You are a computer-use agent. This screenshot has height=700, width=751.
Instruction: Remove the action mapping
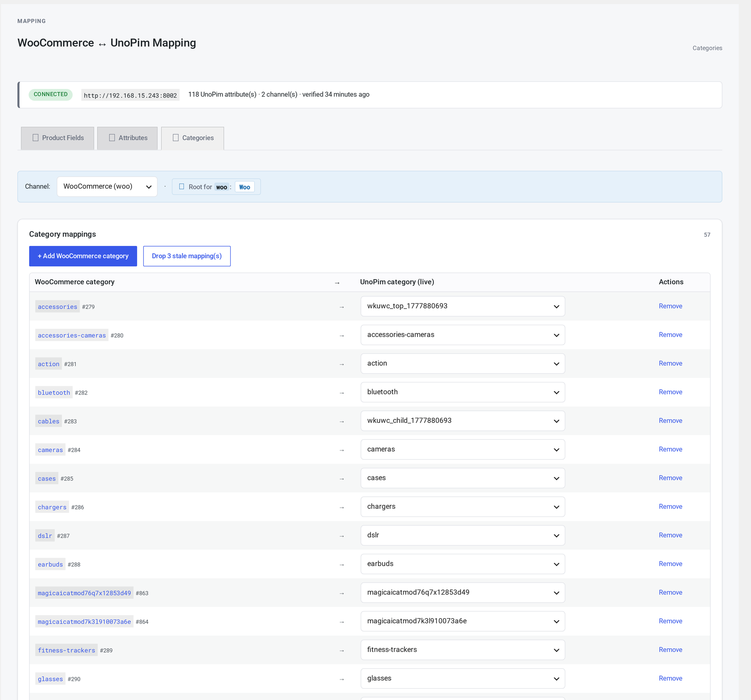670,364
